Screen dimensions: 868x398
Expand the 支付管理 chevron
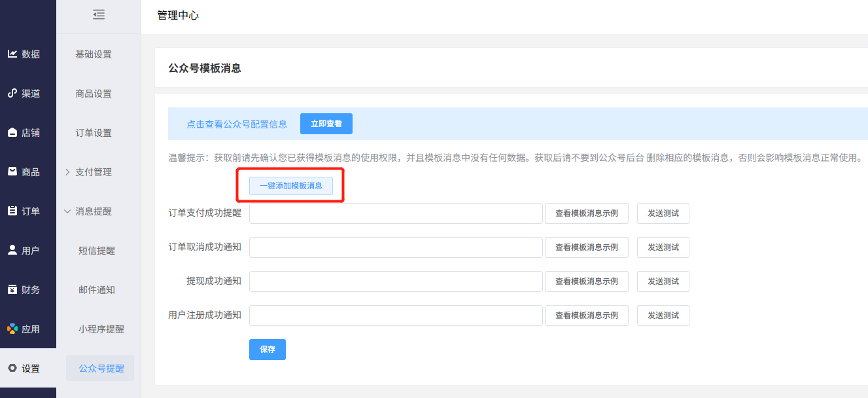coord(67,172)
